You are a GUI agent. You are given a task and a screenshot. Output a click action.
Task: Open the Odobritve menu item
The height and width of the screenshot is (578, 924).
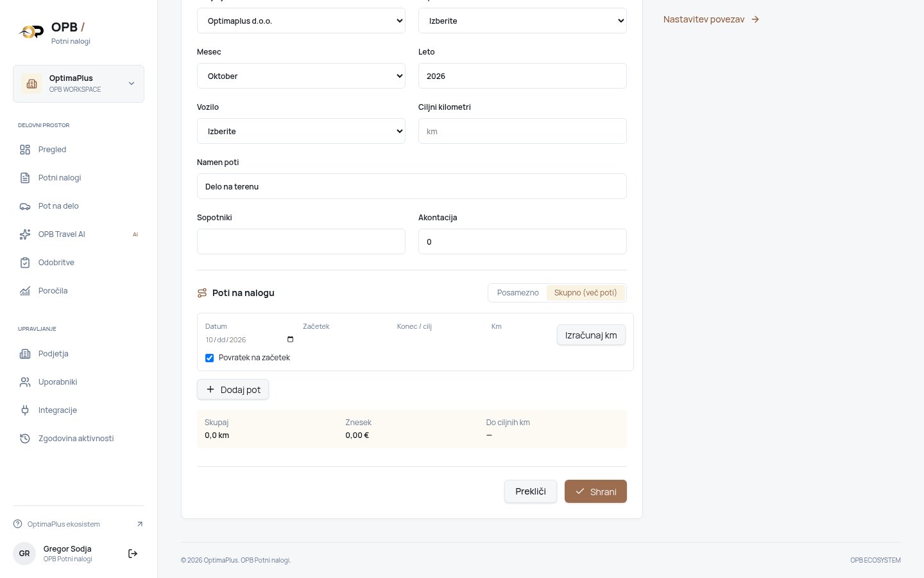click(x=78, y=263)
